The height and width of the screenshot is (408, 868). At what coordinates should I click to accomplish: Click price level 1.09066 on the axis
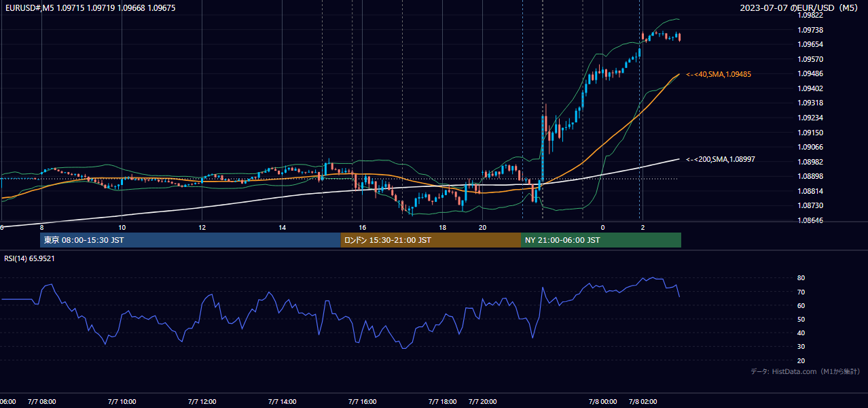point(810,147)
